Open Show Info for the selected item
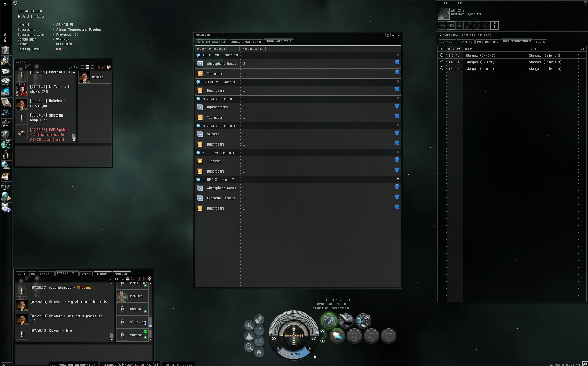Screen dimensions: 588x366 (494, 26)
